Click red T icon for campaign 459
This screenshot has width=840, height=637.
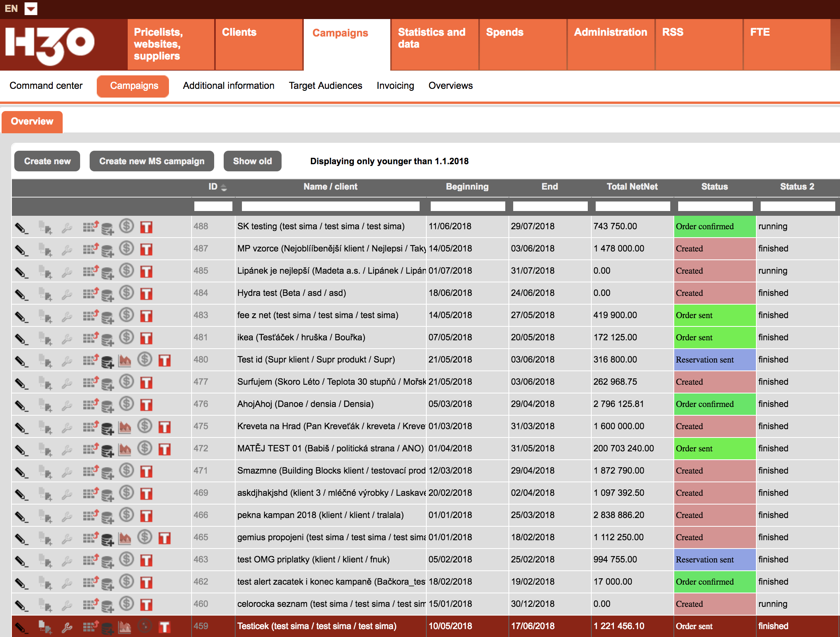165,627
